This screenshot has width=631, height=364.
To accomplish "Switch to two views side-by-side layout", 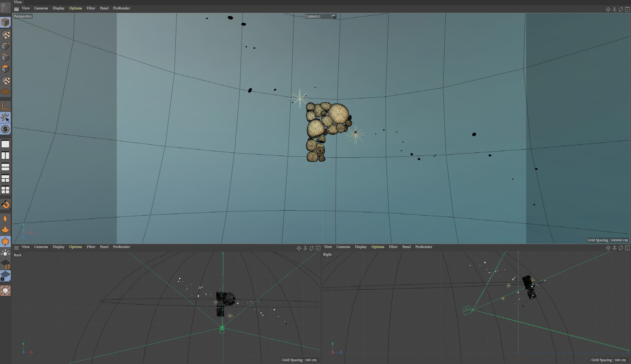I will coord(5,155).
